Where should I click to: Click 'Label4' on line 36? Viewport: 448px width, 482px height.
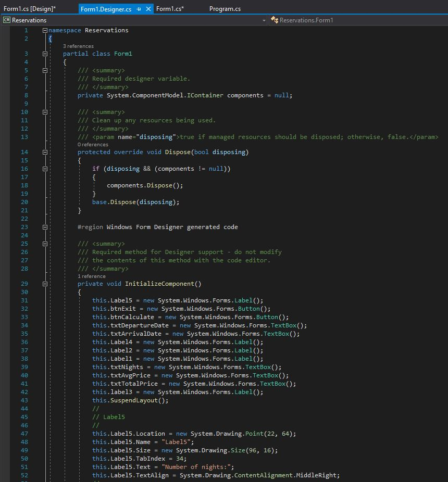tap(121, 342)
